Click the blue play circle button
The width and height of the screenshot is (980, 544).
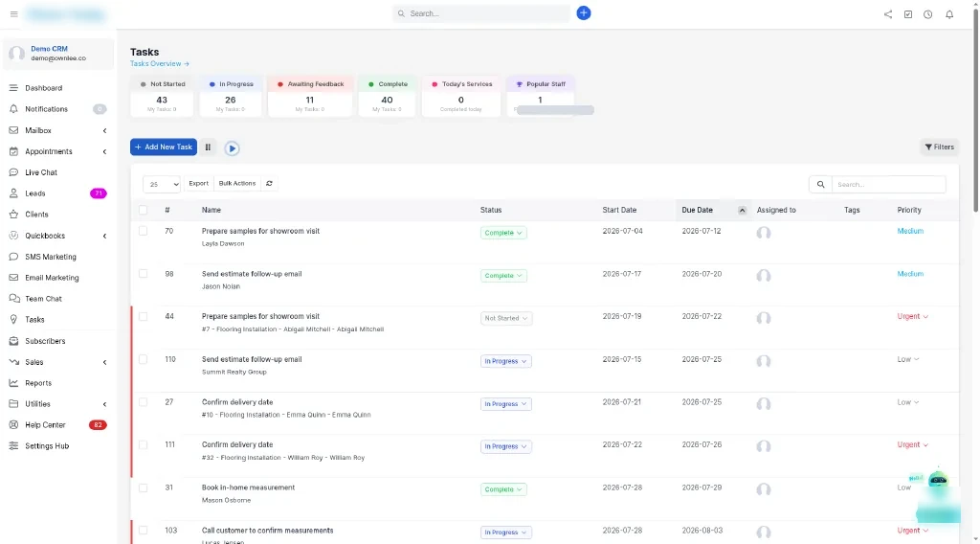pos(232,148)
